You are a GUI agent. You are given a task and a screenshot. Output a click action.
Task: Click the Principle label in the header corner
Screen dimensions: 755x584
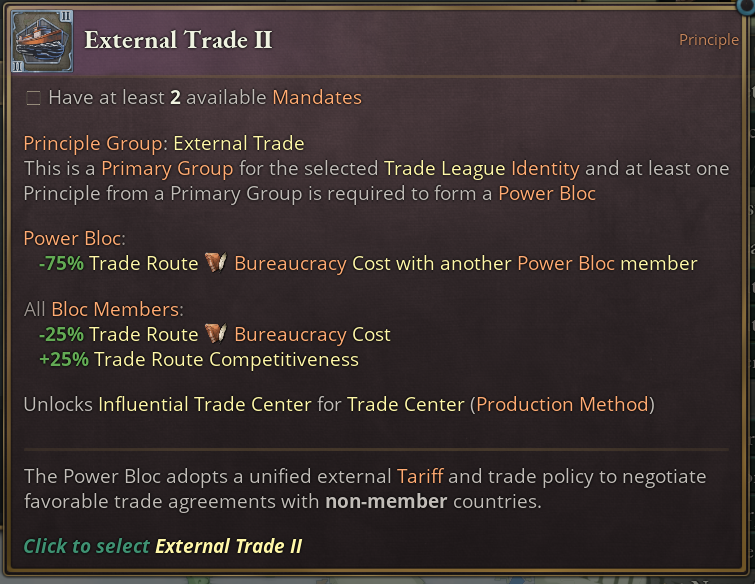pyautogui.click(x=709, y=40)
